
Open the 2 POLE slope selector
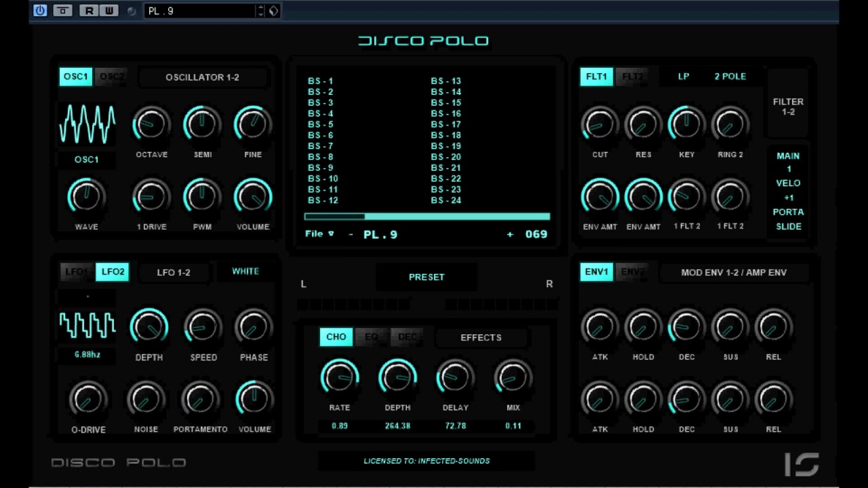(x=730, y=77)
